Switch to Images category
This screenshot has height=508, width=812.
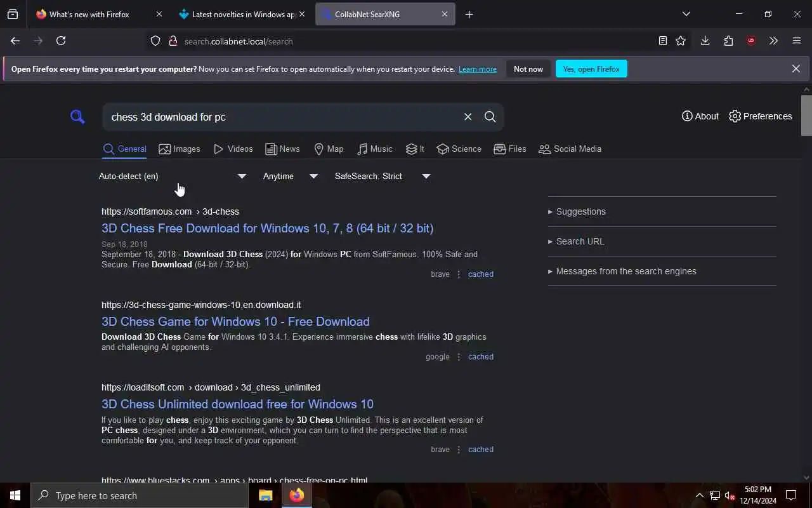(180, 149)
